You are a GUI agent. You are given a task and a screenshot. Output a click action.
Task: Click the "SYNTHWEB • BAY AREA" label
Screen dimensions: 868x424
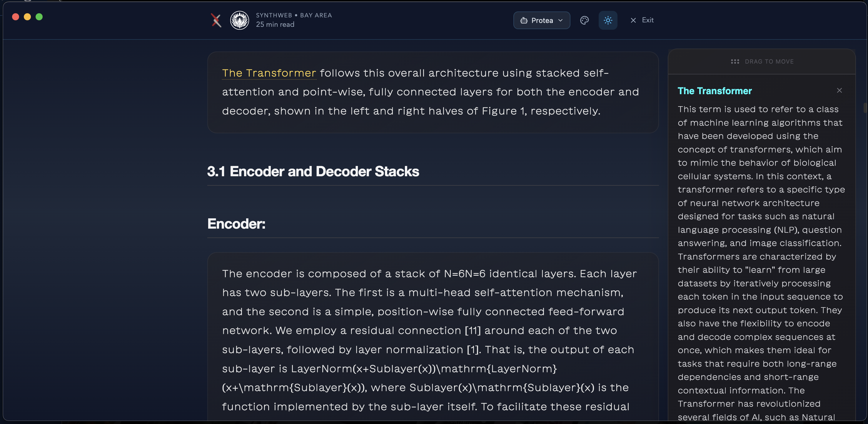coord(293,15)
